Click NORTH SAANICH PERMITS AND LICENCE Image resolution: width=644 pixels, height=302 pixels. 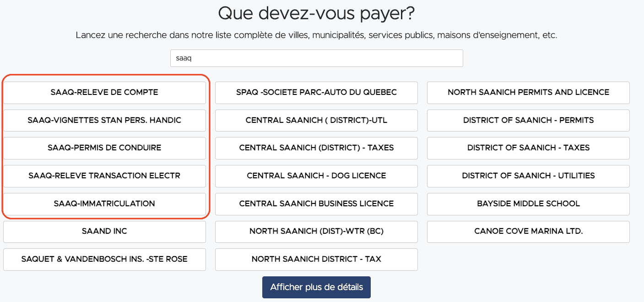click(528, 93)
